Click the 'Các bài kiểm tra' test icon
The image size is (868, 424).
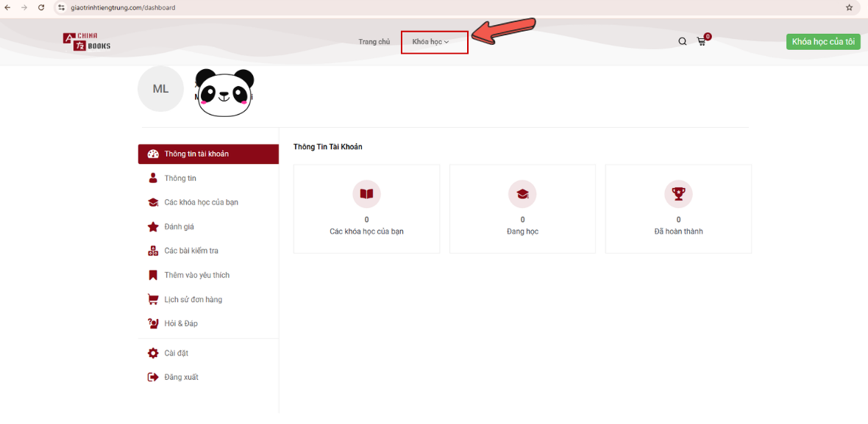[153, 251]
